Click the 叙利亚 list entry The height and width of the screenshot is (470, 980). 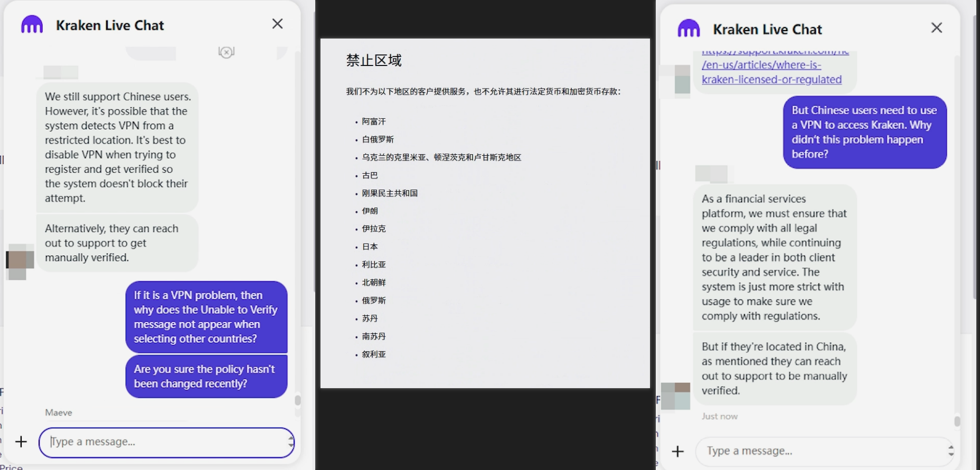[374, 354]
